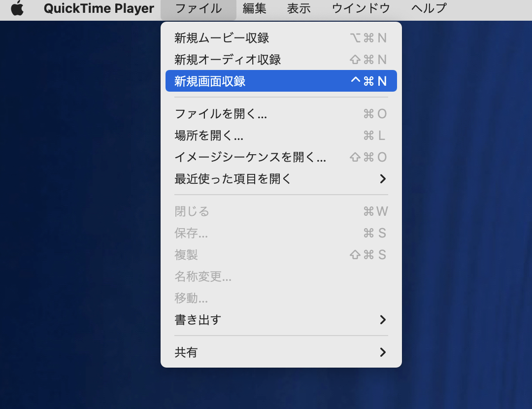Choose イメージシーケンスを開く…
Viewport: 532px width, 409px height.
click(x=281, y=157)
